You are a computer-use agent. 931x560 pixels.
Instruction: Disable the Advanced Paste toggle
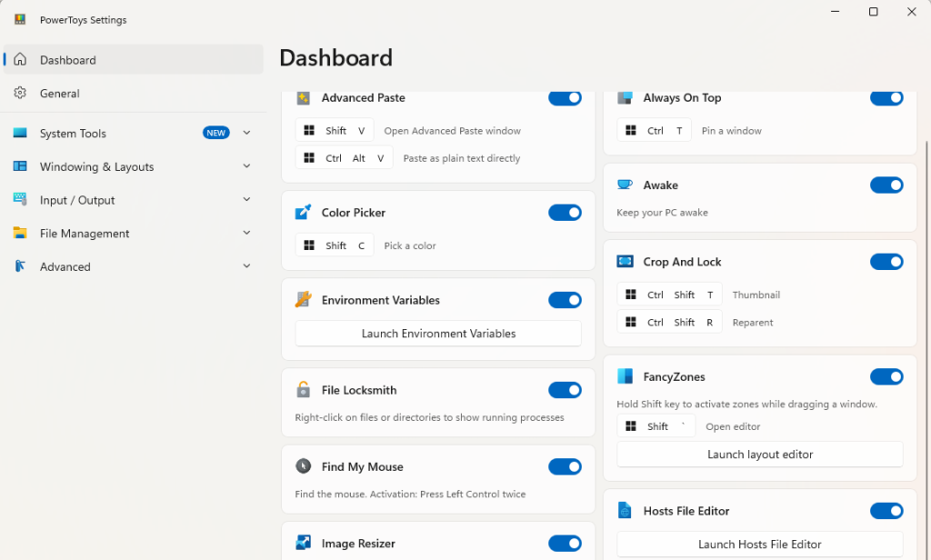(x=565, y=98)
